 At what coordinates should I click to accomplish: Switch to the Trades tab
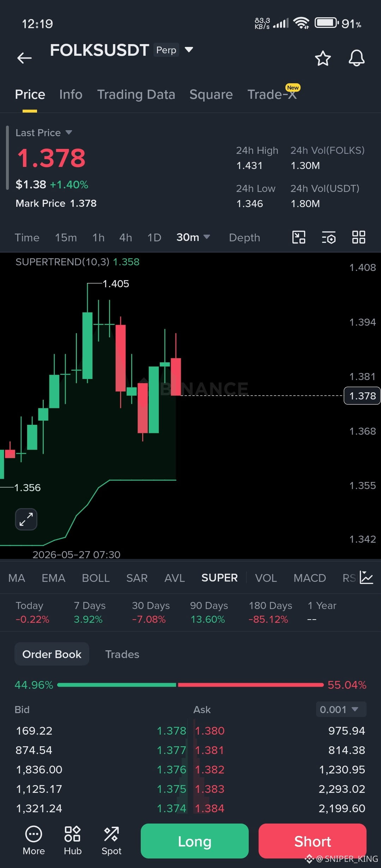122,654
